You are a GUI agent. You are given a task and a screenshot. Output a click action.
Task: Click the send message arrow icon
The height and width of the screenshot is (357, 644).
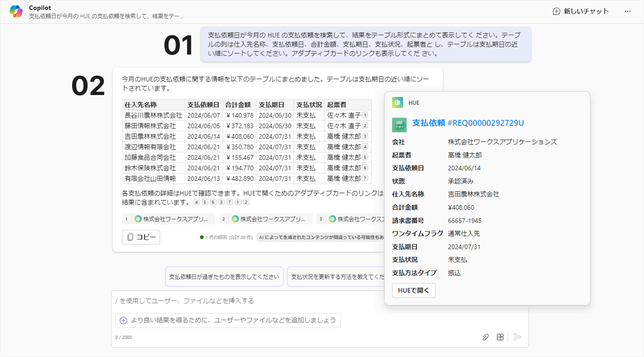click(x=518, y=337)
